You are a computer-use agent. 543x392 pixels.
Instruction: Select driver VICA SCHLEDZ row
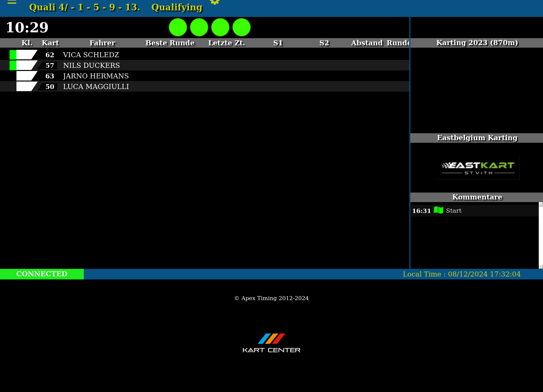point(91,55)
